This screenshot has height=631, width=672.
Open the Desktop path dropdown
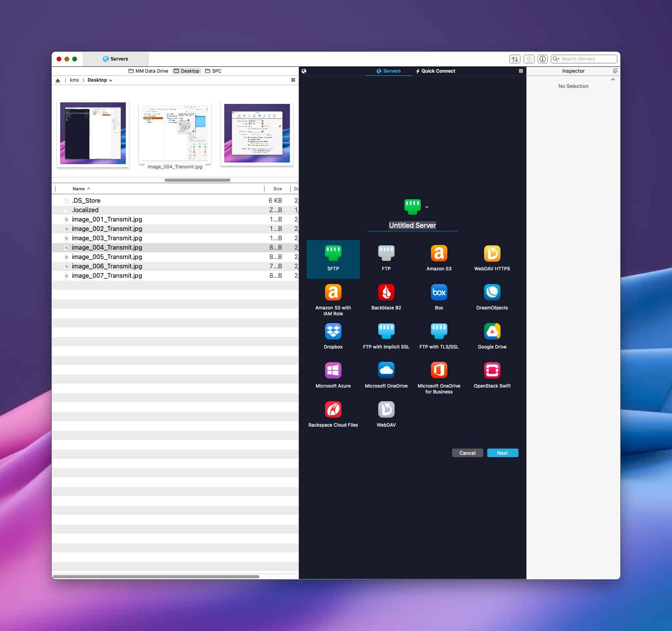(100, 80)
